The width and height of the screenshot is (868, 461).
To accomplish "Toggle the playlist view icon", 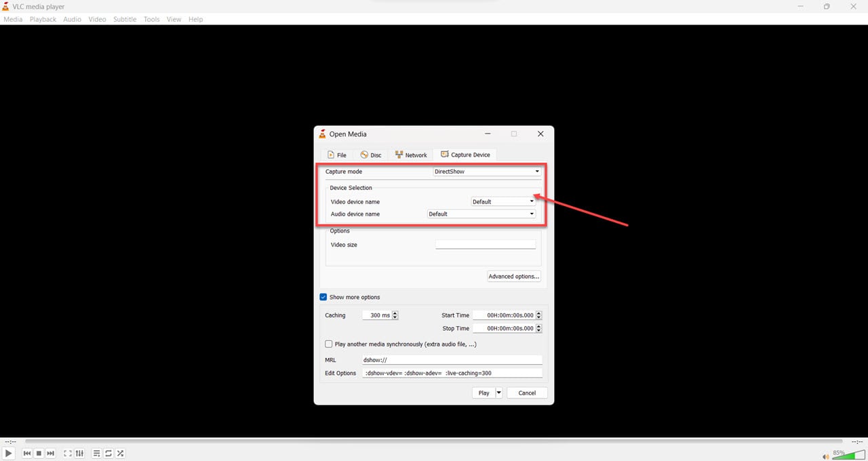I will tap(97, 453).
